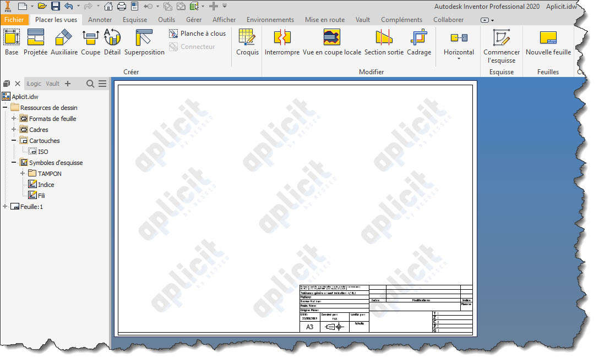
Task: Add a Nouvelle feuille sheet
Action: click(x=548, y=42)
